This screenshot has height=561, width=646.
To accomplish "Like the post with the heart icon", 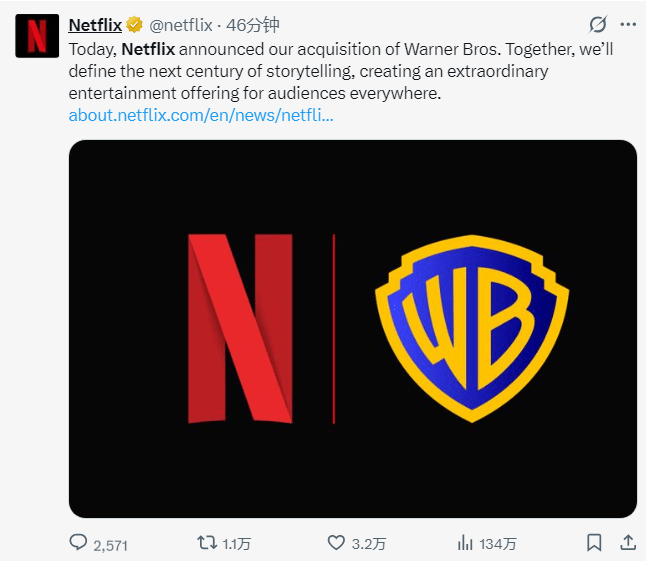I will [337, 543].
